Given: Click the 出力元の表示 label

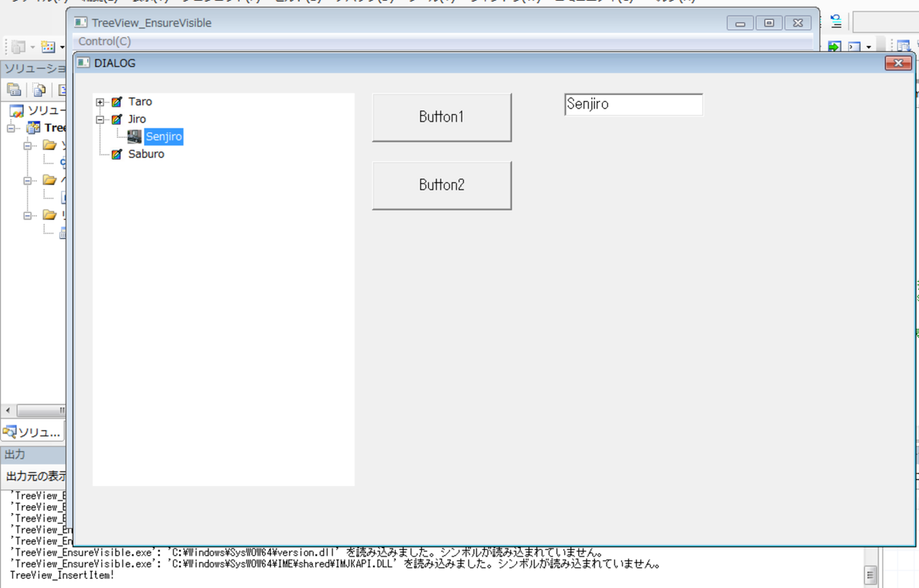Looking at the screenshot, I should [x=36, y=475].
